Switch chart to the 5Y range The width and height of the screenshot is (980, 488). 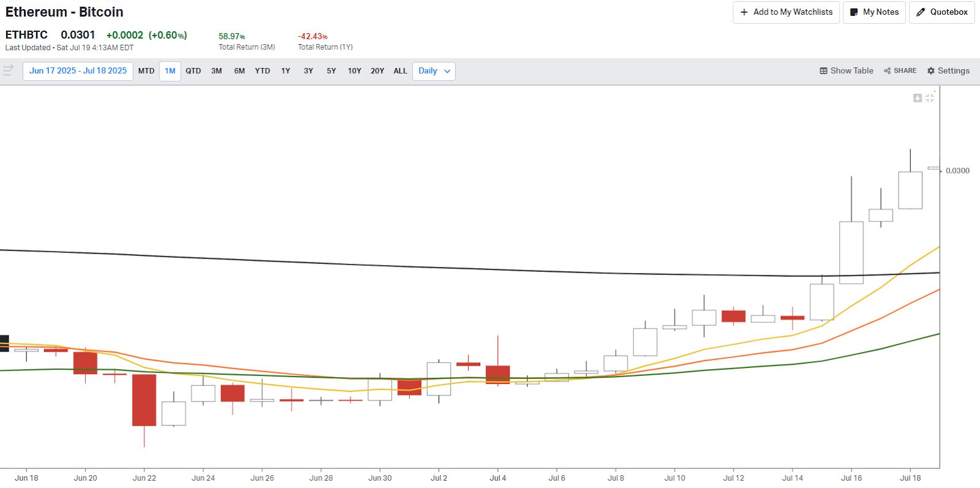point(331,71)
